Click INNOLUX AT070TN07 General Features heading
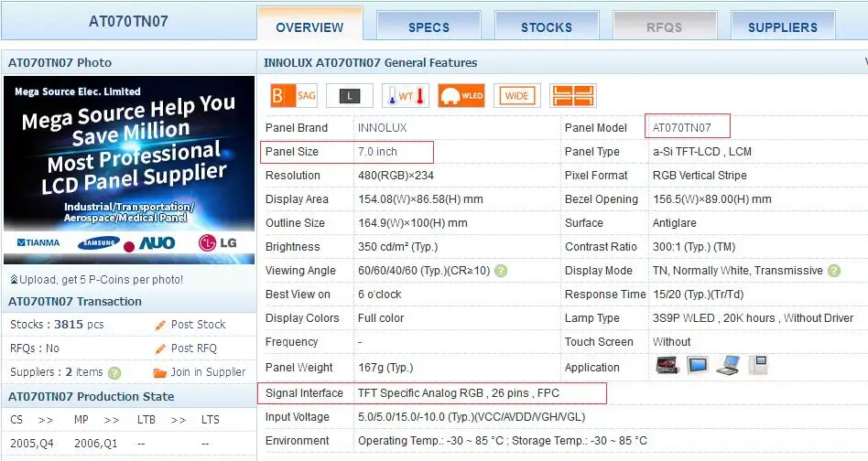 370,62
